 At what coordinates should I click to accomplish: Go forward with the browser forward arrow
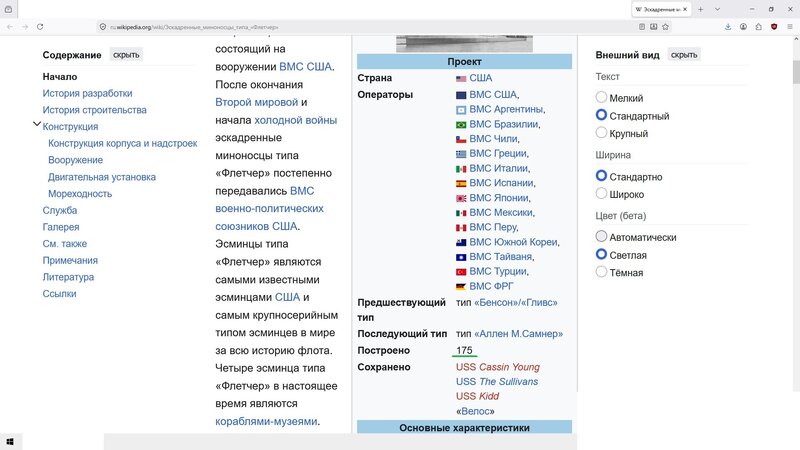tap(24, 27)
